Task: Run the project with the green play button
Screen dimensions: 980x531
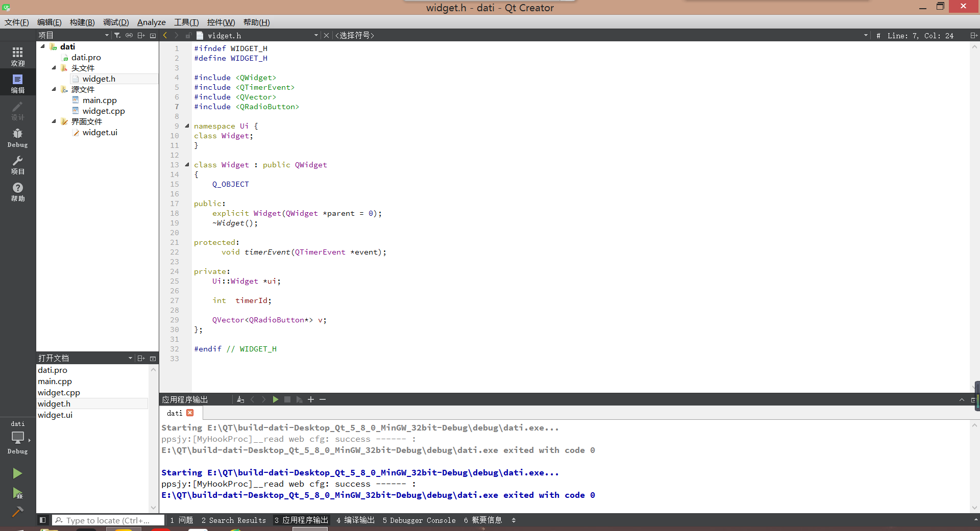Action: 17,473
